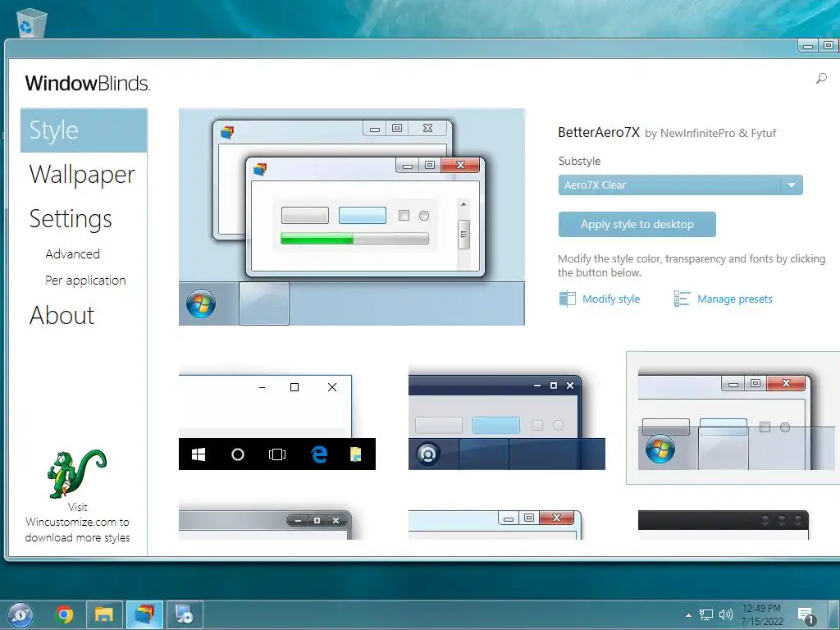The height and width of the screenshot is (630, 840).
Task: Open the Start button on taskbar
Action: point(21,615)
